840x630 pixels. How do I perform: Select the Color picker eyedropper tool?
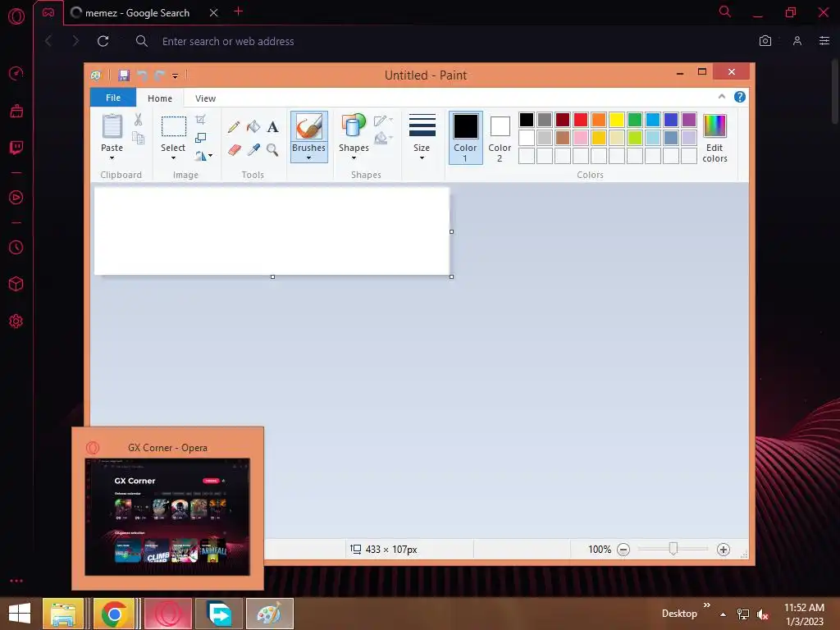253,149
